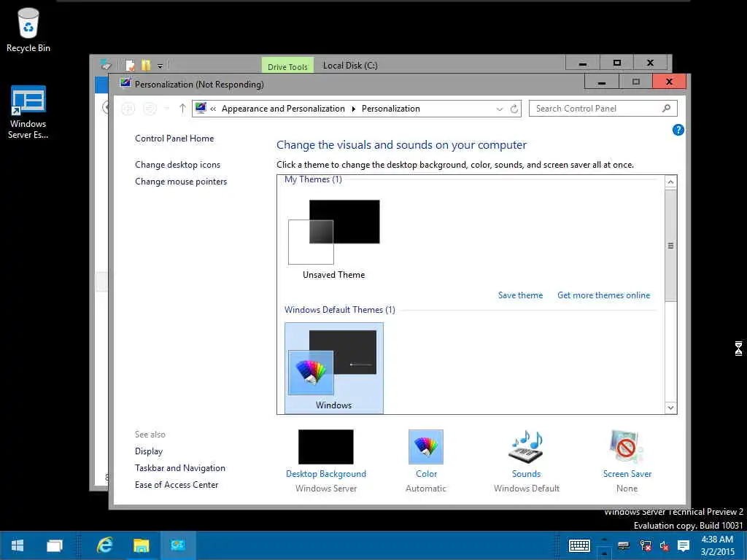Click the muted volume tray icon
Image resolution: width=747 pixels, height=560 pixels.
pyautogui.click(x=664, y=545)
